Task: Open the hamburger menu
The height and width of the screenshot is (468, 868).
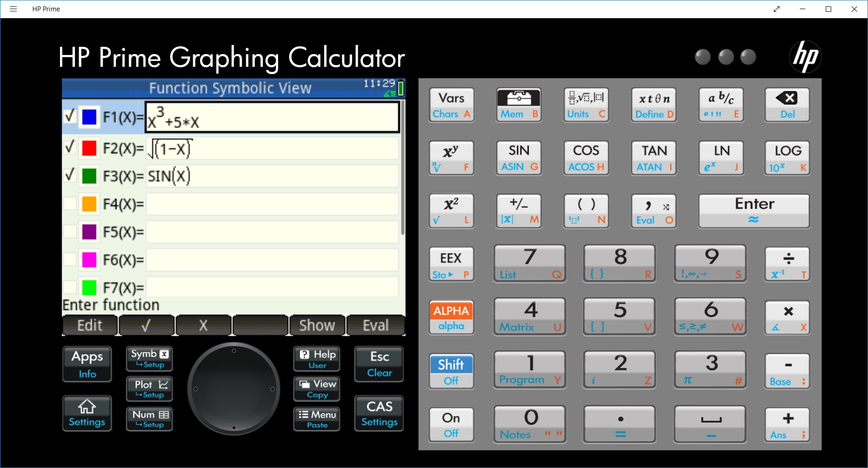Action: [x=14, y=9]
